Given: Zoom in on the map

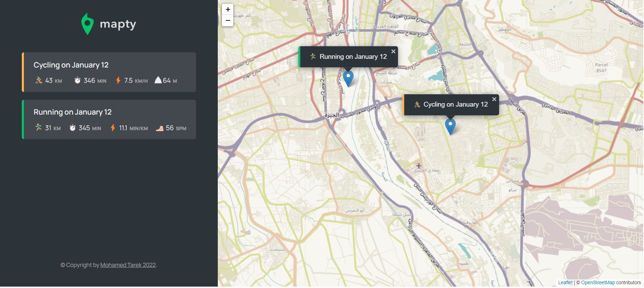Looking at the screenshot, I should pyautogui.click(x=227, y=9).
